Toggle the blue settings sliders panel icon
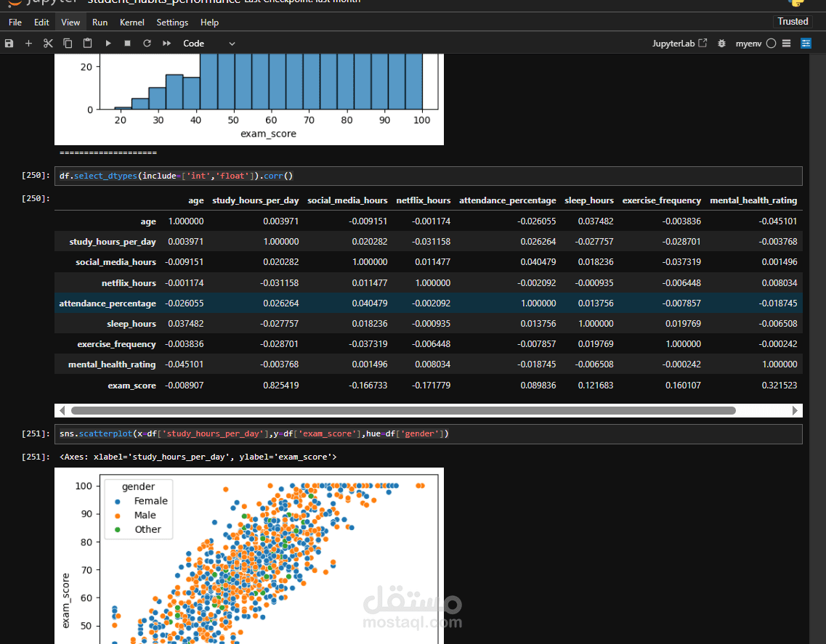826x644 pixels. point(806,43)
